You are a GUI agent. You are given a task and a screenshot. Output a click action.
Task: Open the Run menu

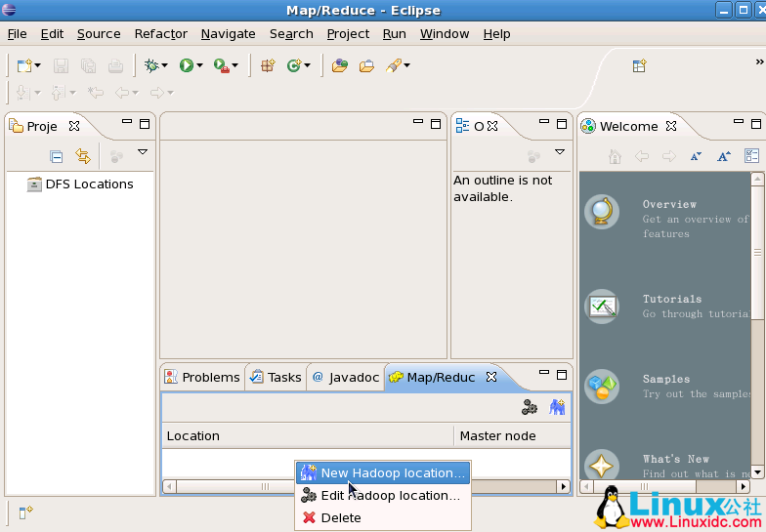[x=395, y=33]
